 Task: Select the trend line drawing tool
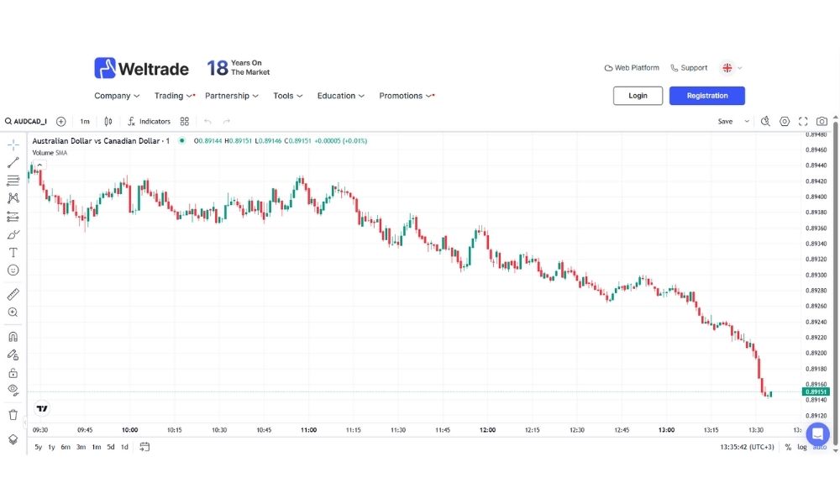click(13, 163)
